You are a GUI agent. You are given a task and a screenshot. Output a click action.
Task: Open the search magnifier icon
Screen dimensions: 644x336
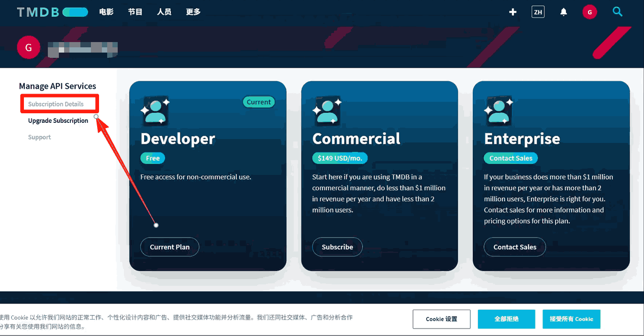pos(618,11)
